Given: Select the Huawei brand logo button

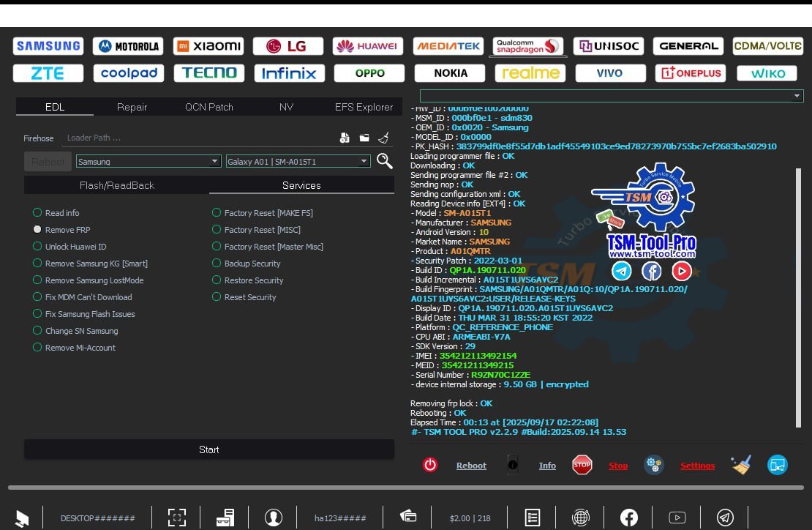Looking at the screenshot, I should pyautogui.click(x=368, y=46).
